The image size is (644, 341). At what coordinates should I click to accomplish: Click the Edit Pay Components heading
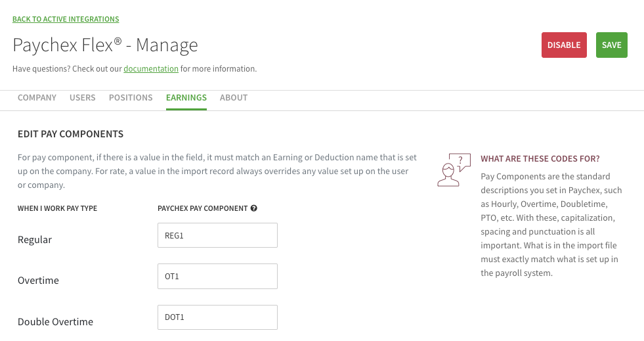tap(71, 134)
